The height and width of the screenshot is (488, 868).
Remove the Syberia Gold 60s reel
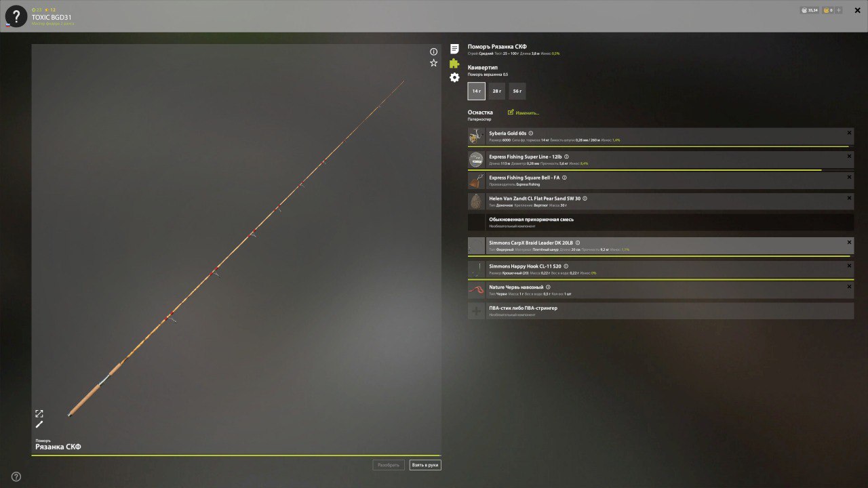click(849, 133)
